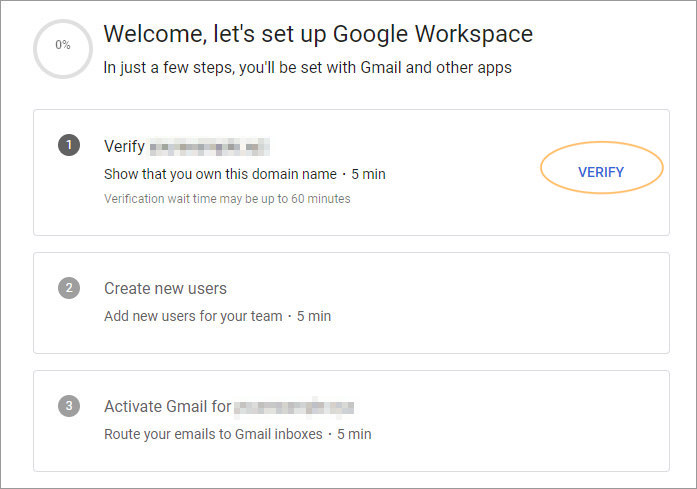Screen dimensions: 697x489
Task: Click the 'In just a few steps' subtitle
Action: tap(308, 68)
